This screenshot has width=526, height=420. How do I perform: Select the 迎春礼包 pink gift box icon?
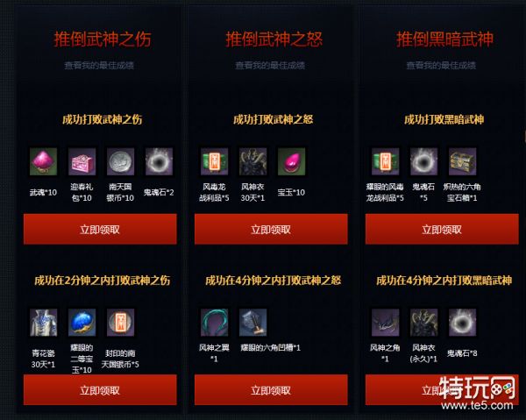point(82,161)
